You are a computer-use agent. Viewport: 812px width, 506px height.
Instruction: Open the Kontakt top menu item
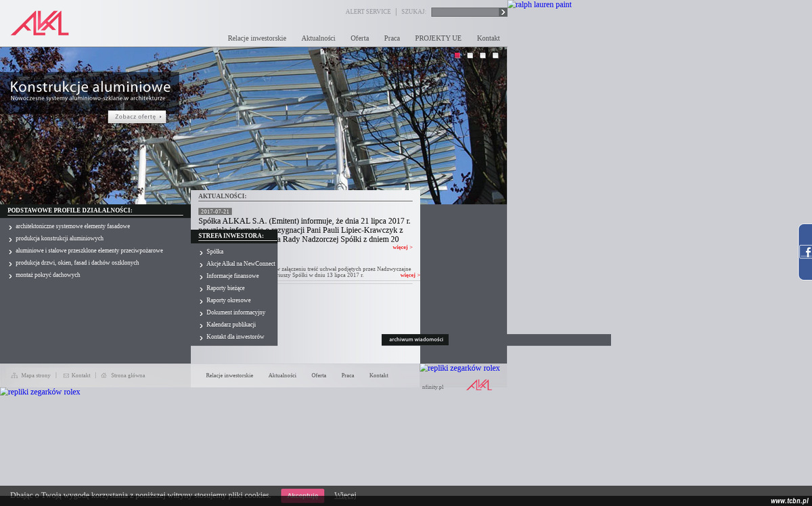click(489, 39)
